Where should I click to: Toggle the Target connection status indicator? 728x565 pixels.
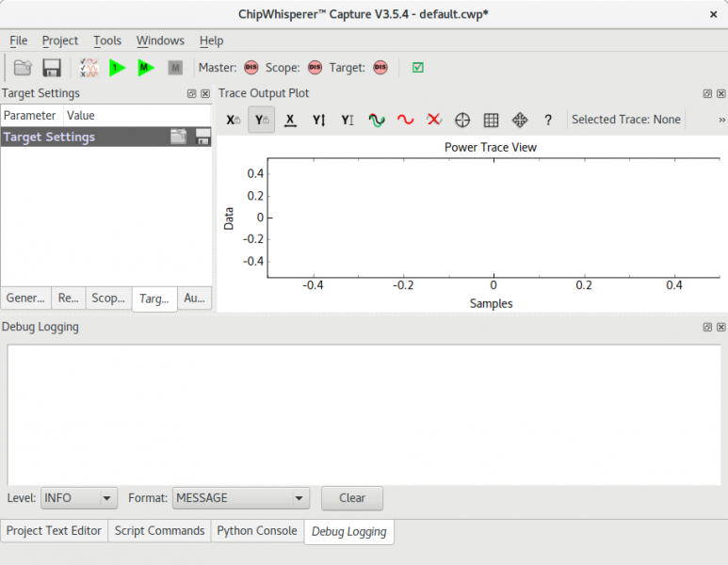click(x=380, y=68)
